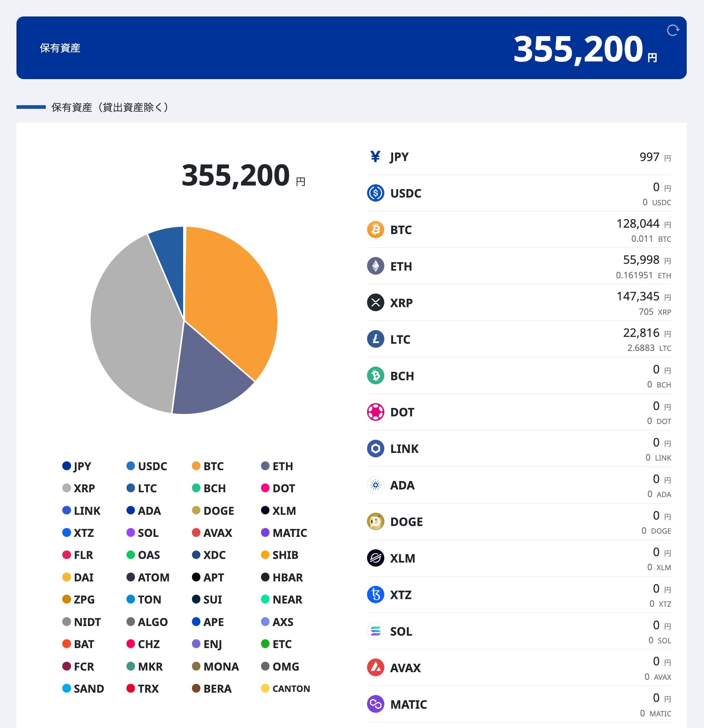The width and height of the screenshot is (704, 728).
Task: Toggle the USDC legend entry
Action: coord(147,466)
